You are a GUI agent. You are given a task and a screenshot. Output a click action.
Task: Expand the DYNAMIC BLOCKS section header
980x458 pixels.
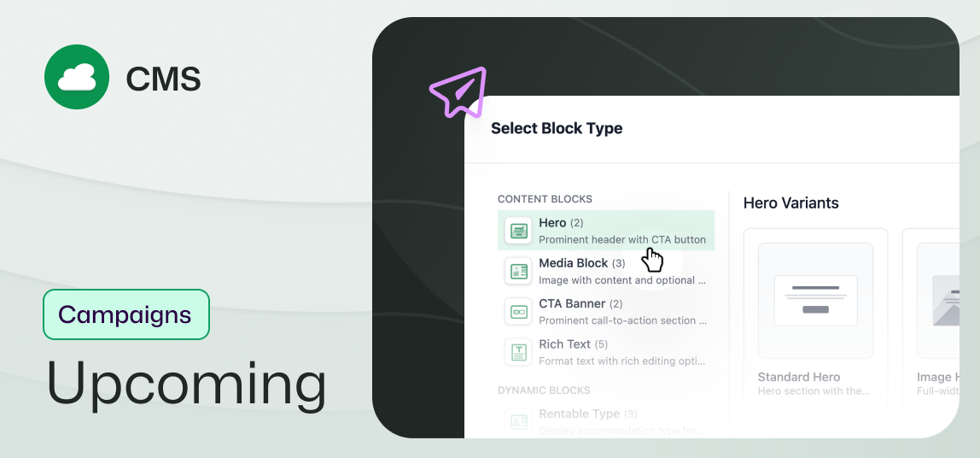[544, 390]
